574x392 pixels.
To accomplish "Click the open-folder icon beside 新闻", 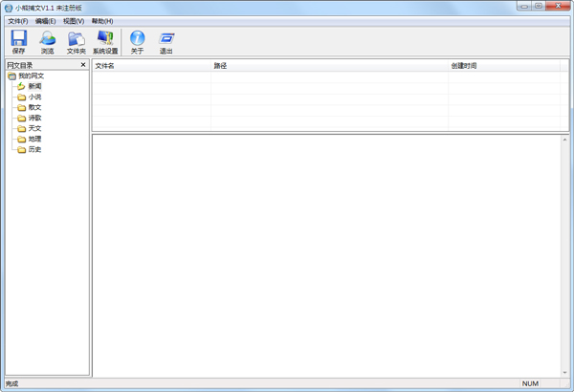I will coord(22,86).
